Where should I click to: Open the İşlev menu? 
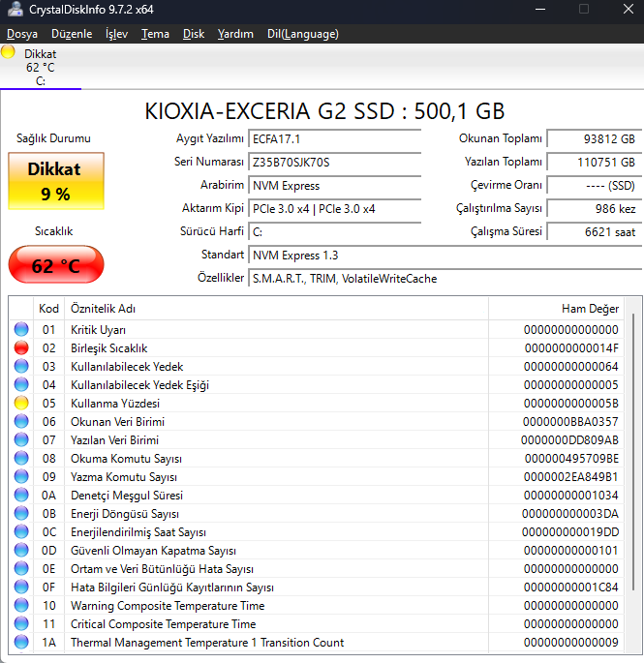click(116, 34)
